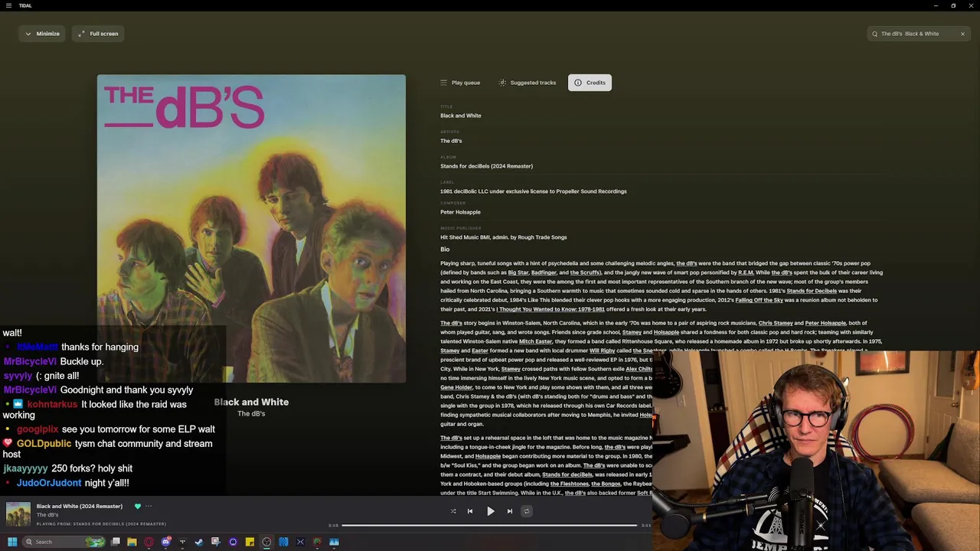Open File Explorer from the taskbar
The height and width of the screenshot is (551, 980).
coord(132,542)
